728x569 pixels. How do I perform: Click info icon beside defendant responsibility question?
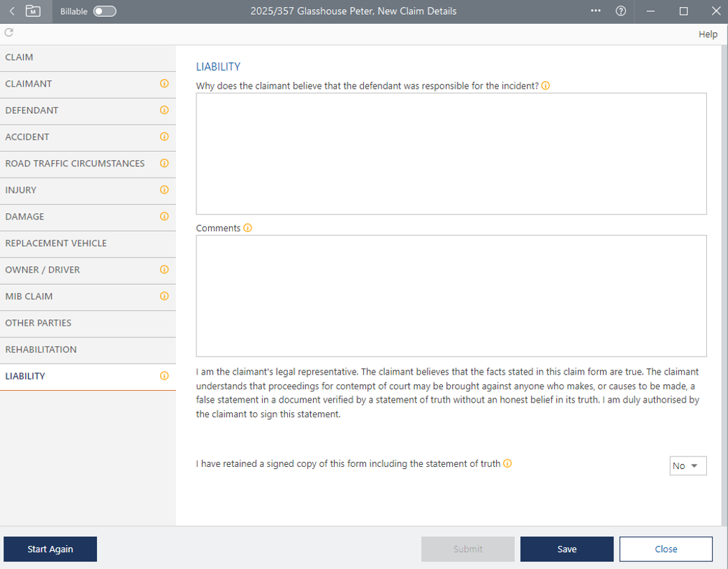[x=546, y=86]
